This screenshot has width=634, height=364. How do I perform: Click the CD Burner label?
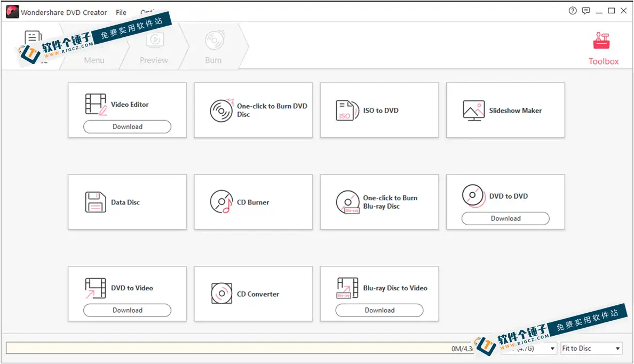coord(253,202)
